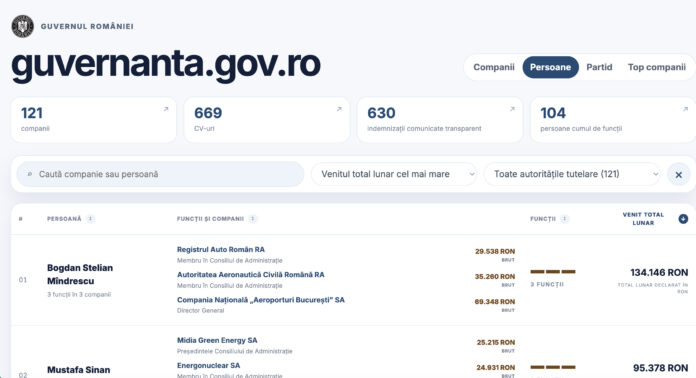Click the Guvernul României header text
Screen dimensions: 696x378
(87, 26)
